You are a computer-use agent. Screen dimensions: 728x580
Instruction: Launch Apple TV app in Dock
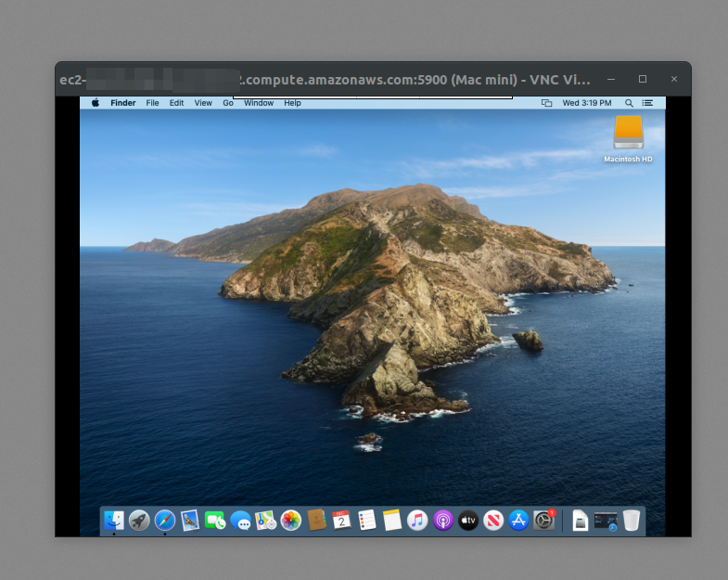click(x=468, y=521)
